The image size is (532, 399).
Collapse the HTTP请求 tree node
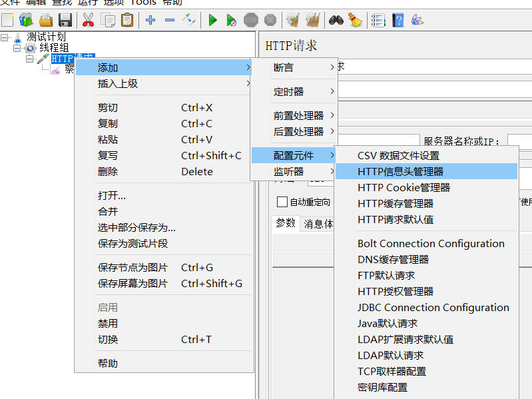[x=29, y=59]
